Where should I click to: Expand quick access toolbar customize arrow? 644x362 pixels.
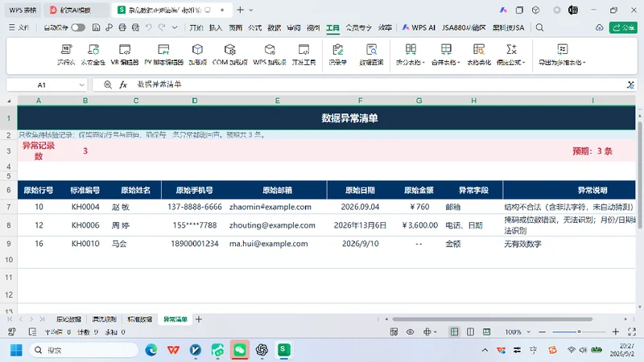(175, 27)
